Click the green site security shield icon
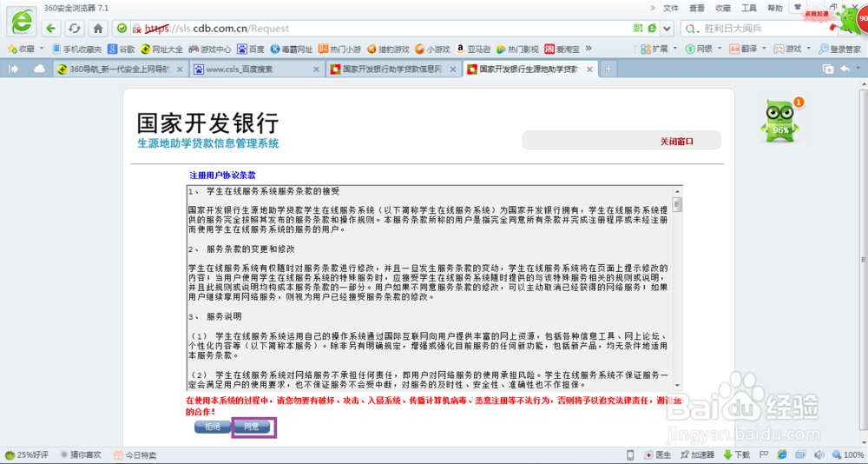Image resolution: width=868 pixels, height=464 pixels. [122, 29]
